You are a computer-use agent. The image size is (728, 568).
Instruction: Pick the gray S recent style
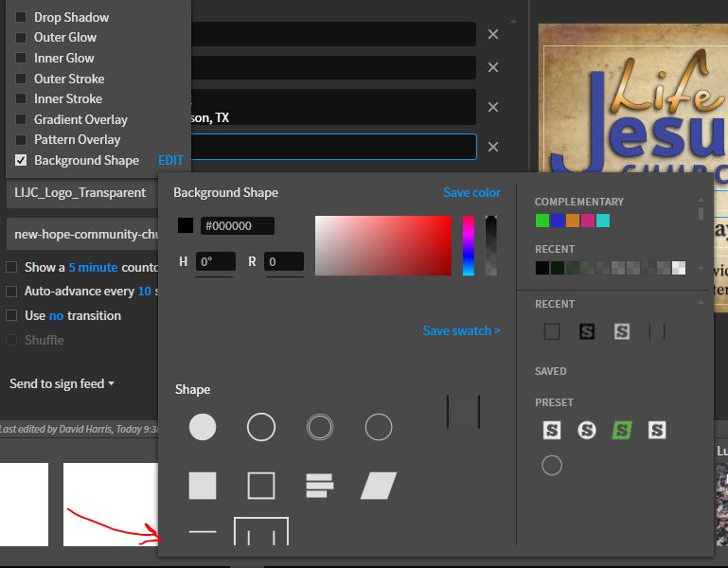coord(622,331)
